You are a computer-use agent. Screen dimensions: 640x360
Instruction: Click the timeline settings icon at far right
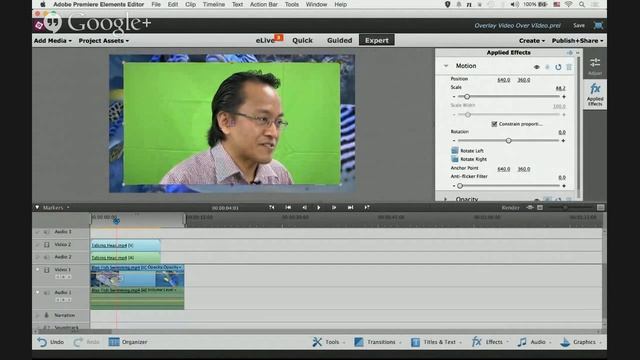(x=600, y=207)
